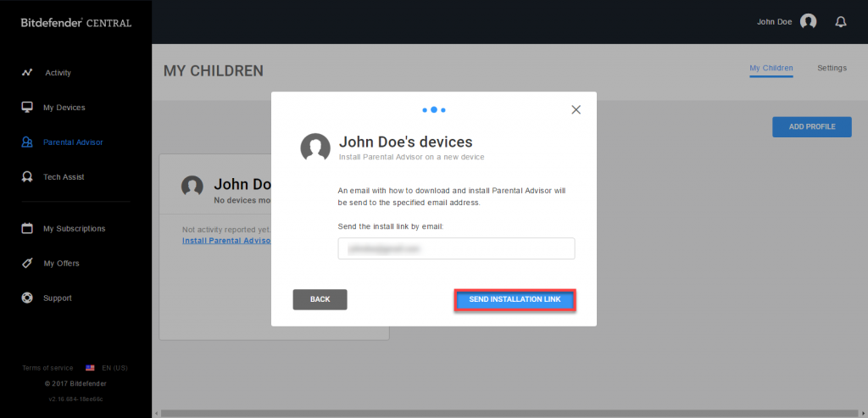Click the US flag language icon

(x=90, y=368)
